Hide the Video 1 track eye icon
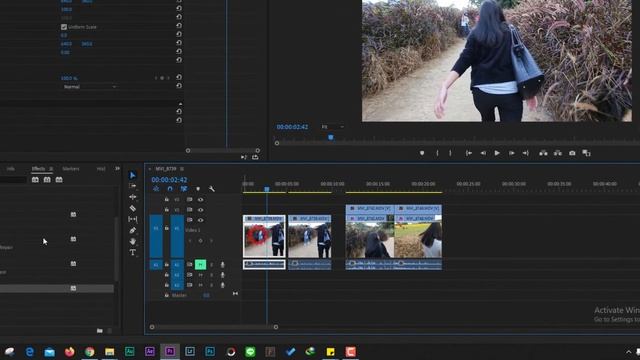This screenshot has height=360, width=640. coord(200,220)
